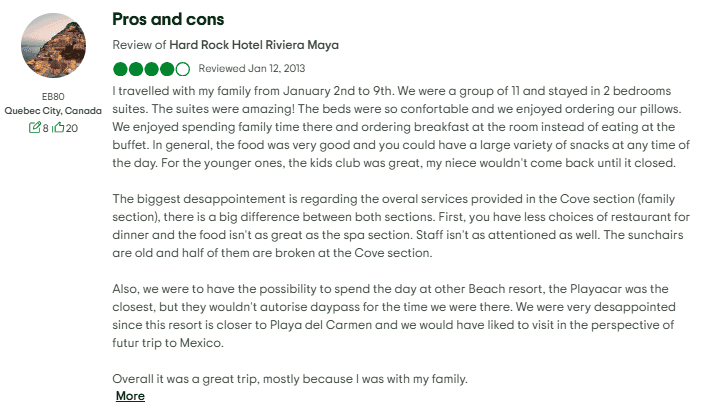Click the "Quebec City, Canada" reviewer location
Screen dimensions: 714x409
pyautogui.click(x=53, y=111)
